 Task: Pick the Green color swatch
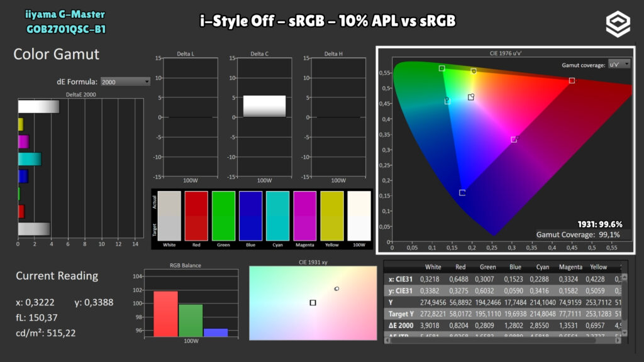click(x=223, y=216)
